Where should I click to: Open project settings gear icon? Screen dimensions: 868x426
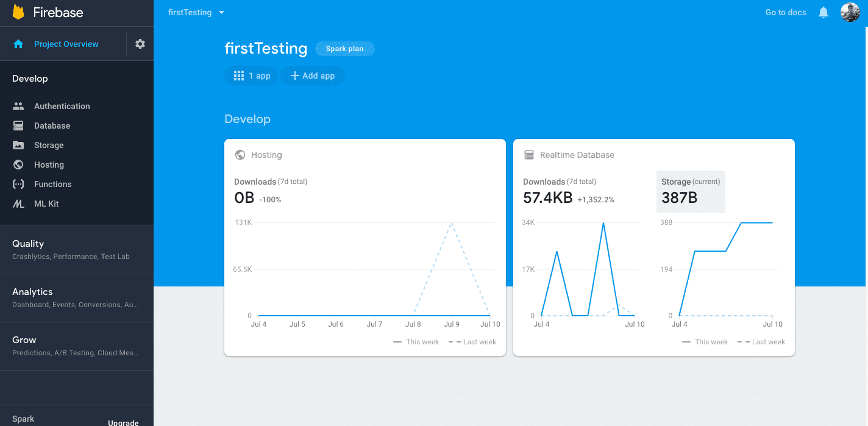(x=140, y=44)
